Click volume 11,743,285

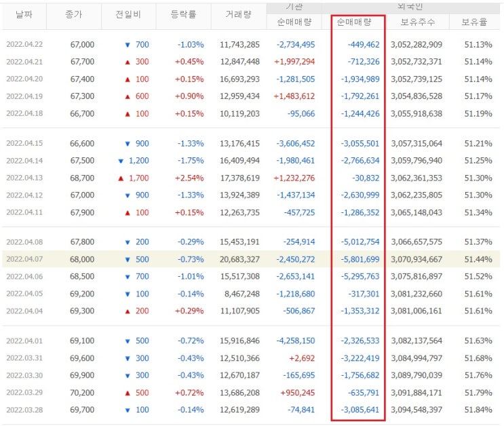[x=239, y=44]
